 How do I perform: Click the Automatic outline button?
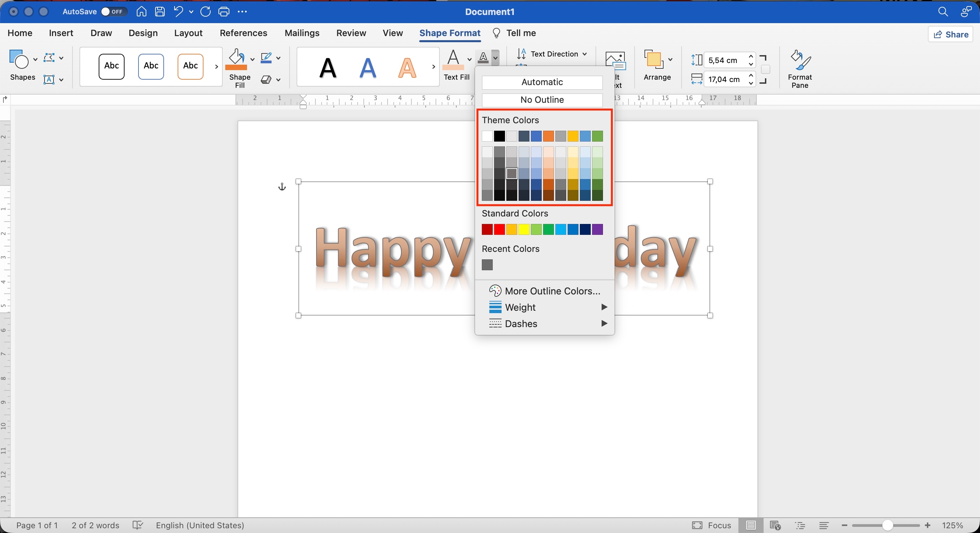pyautogui.click(x=542, y=82)
